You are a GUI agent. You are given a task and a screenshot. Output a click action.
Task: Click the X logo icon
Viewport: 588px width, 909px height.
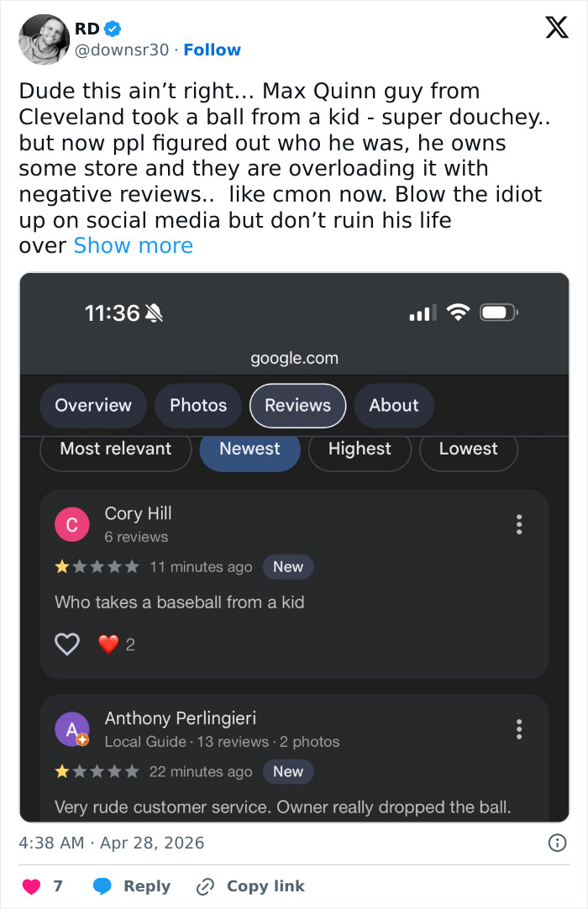(556, 28)
